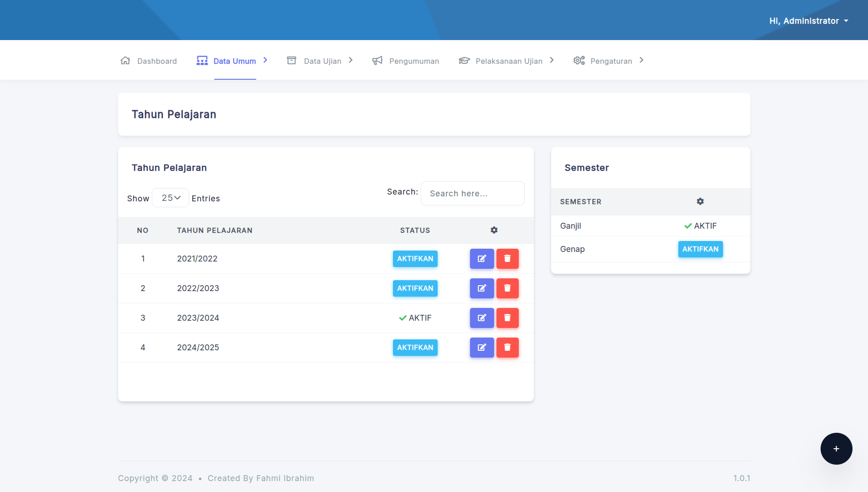
Task: Click the Dashboard home icon
Action: click(125, 61)
